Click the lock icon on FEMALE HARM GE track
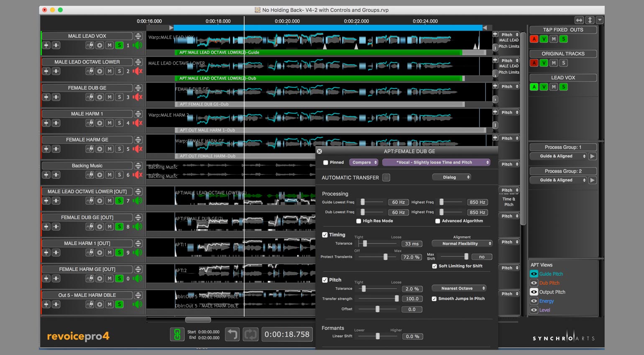 point(89,149)
